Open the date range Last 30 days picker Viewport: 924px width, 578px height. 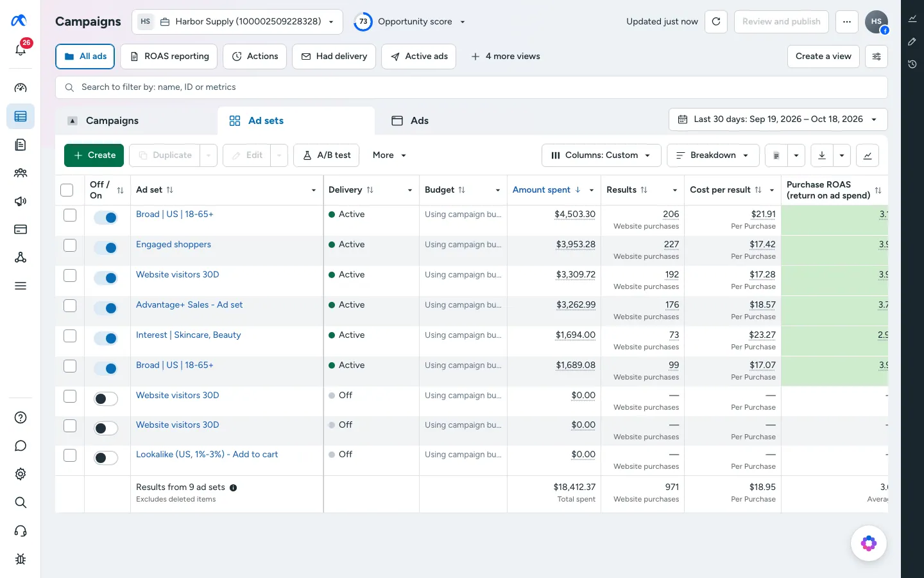point(778,119)
